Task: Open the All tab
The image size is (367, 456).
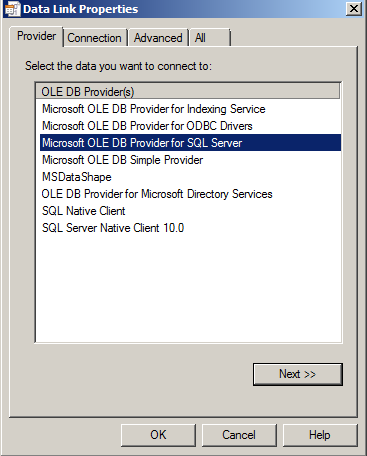Action: (210, 38)
